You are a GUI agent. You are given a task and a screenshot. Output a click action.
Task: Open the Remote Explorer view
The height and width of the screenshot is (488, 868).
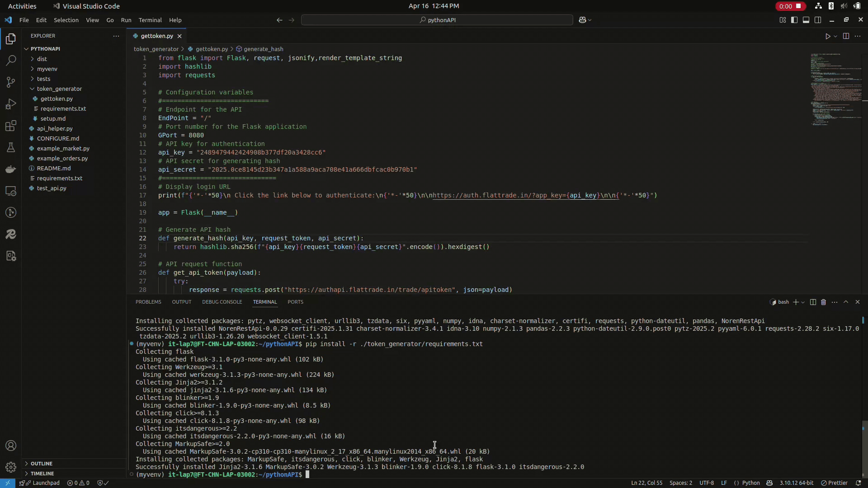point(11,191)
